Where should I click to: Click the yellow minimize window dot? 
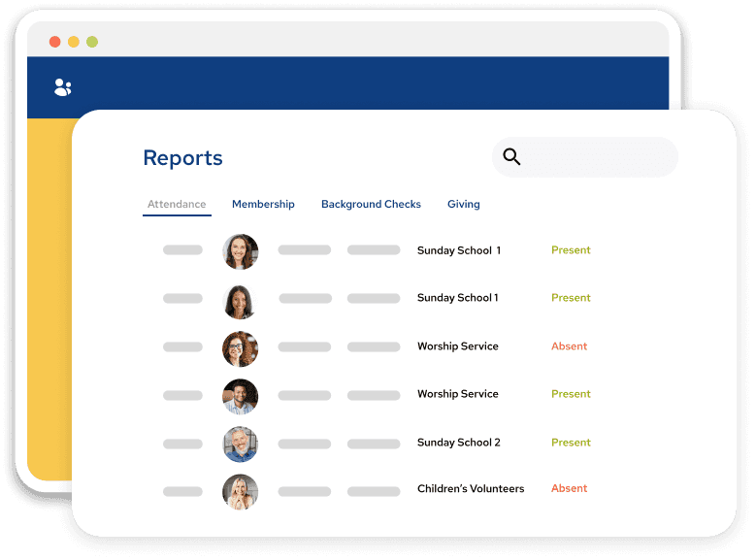[x=74, y=42]
